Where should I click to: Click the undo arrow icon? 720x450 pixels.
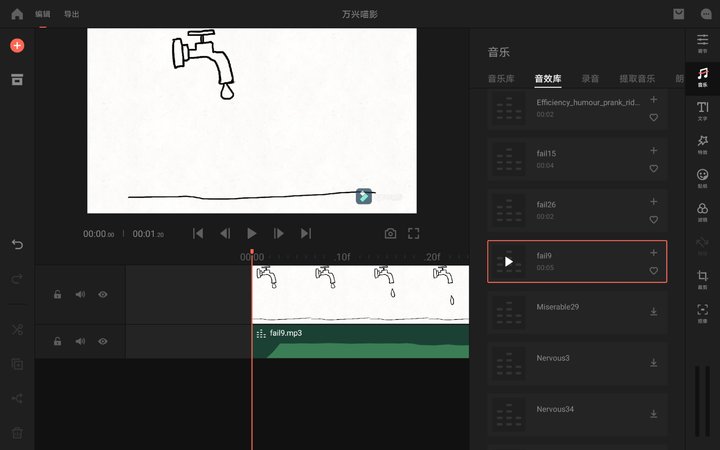(x=17, y=244)
